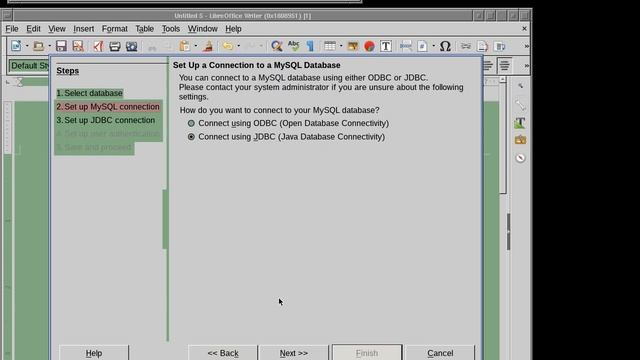Open the Insert Table dropdown arrow
This screenshot has height=360, width=640.
click(x=341, y=46)
